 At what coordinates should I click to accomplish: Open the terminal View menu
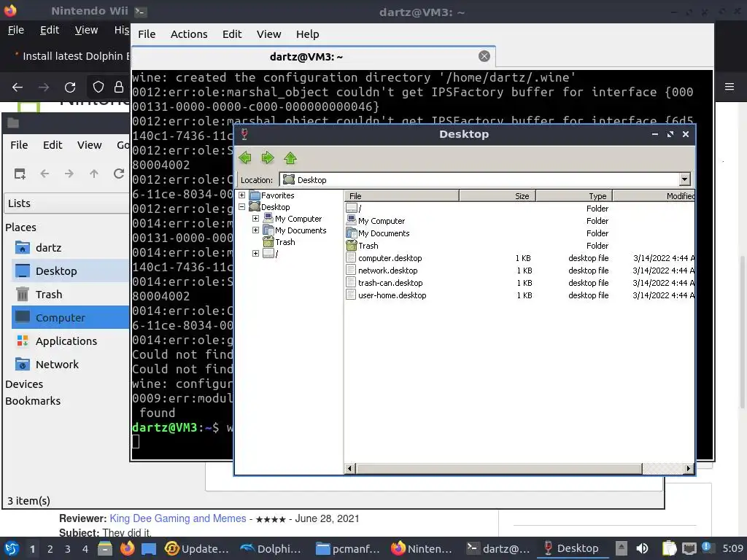268,34
